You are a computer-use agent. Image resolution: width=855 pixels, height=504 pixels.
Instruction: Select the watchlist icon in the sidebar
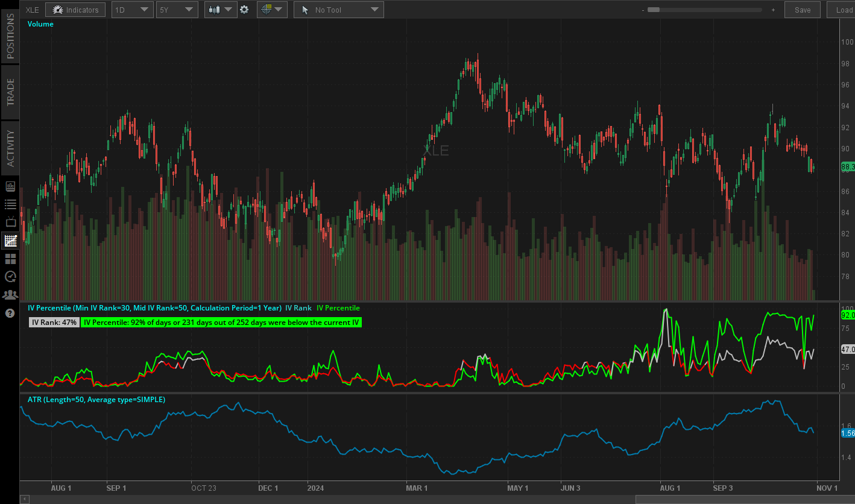pos(10,204)
